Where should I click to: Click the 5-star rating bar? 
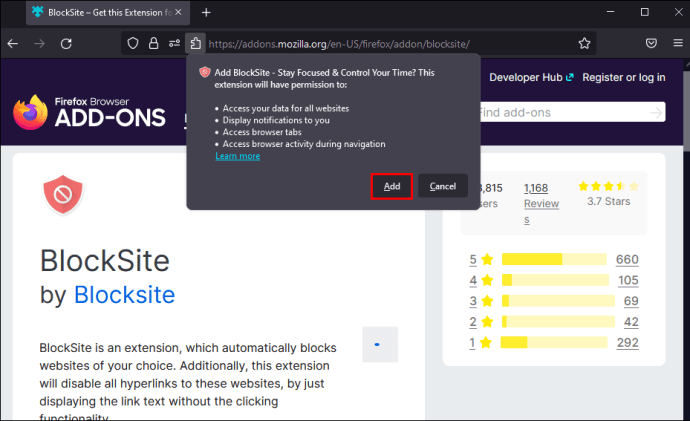click(554, 259)
